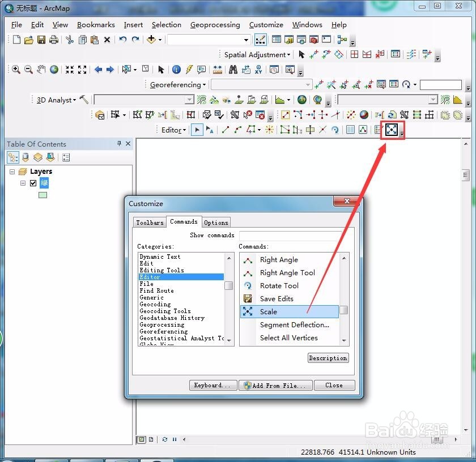476x462 pixels.
Task: Click the Keyboard... button
Action: [x=213, y=385]
